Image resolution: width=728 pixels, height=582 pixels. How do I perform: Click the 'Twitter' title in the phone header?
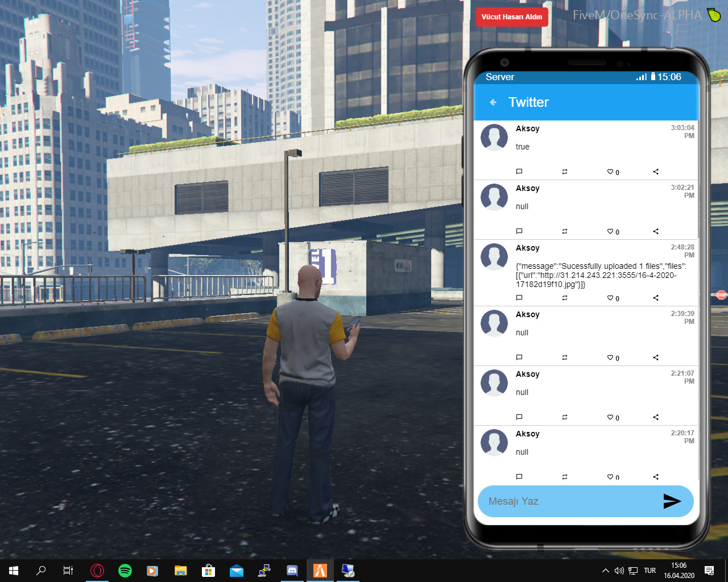tap(528, 102)
